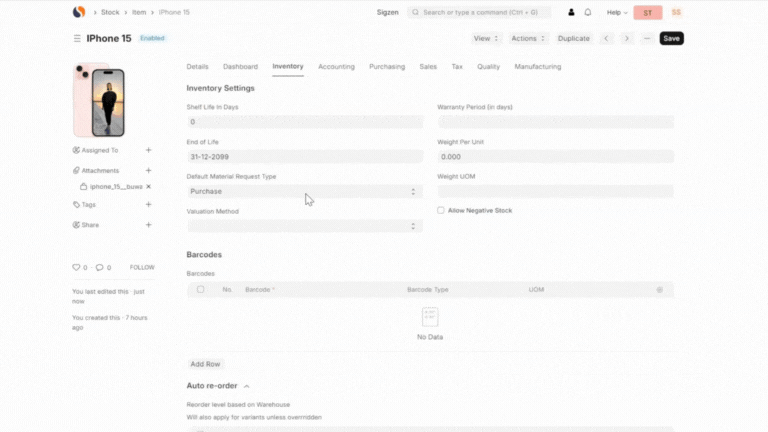768x432 pixels.
Task: Expand the Actions dropdown menu
Action: 526,38
